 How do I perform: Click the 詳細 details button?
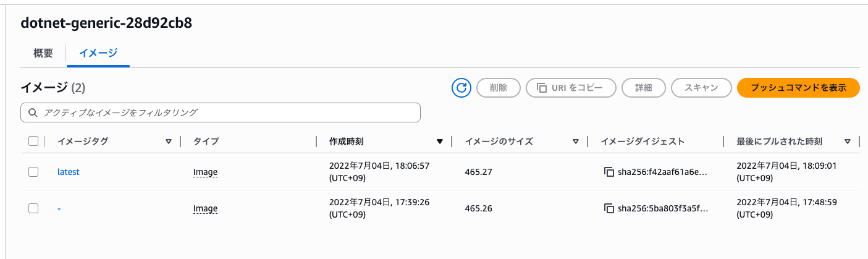pos(644,88)
